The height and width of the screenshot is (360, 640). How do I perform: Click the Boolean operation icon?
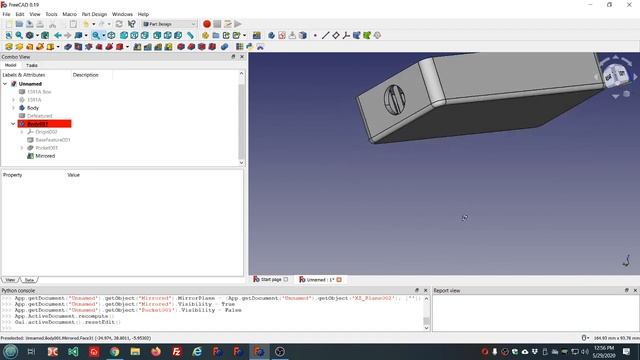(224, 47)
